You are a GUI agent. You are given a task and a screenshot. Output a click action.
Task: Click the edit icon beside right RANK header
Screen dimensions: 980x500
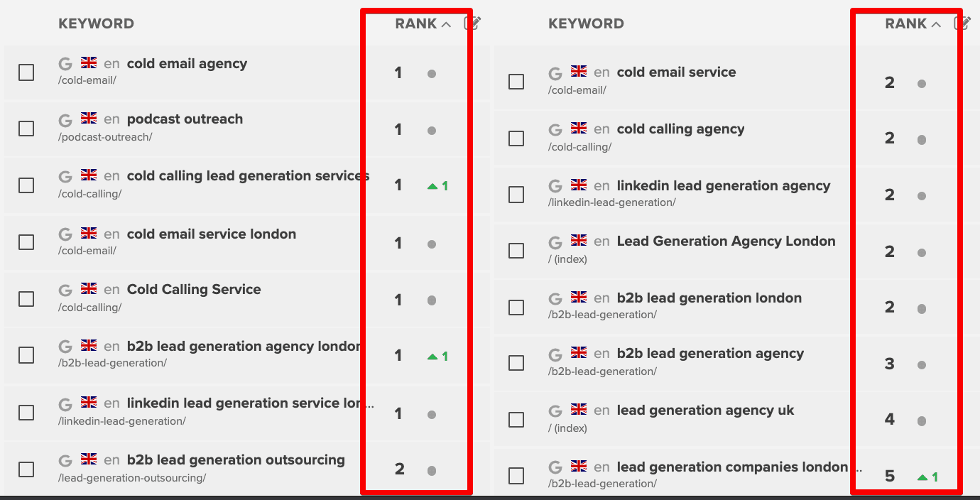[x=963, y=23]
